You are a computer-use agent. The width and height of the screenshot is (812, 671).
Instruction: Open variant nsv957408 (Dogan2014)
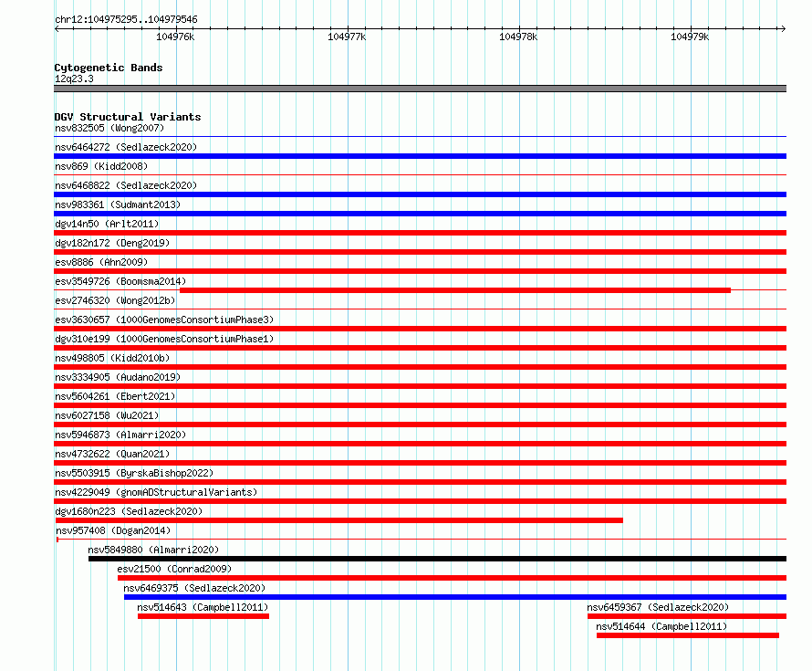click(113, 530)
